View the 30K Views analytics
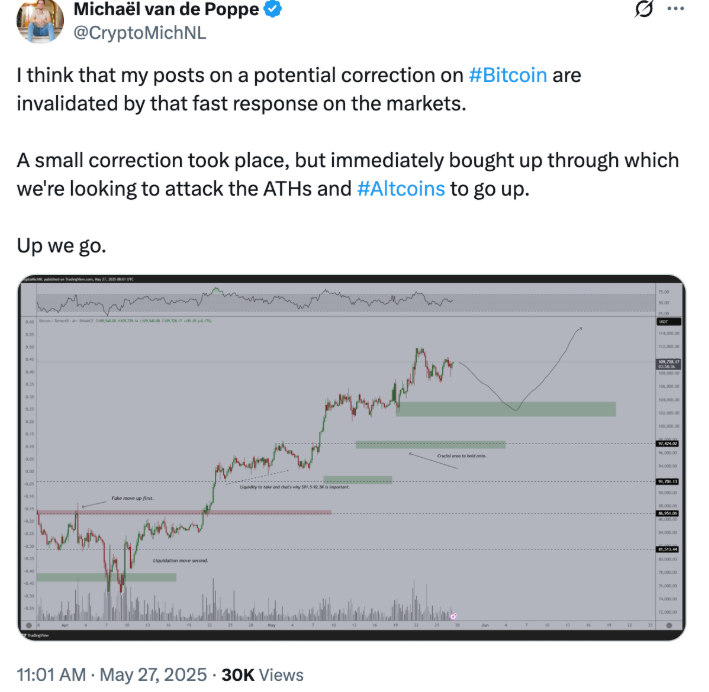The width and height of the screenshot is (709, 692). (x=262, y=675)
